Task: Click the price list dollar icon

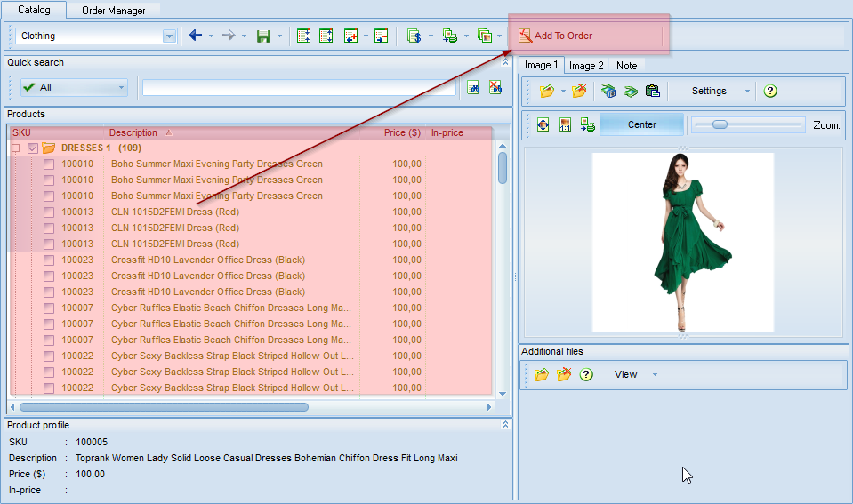Action: (x=414, y=36)
